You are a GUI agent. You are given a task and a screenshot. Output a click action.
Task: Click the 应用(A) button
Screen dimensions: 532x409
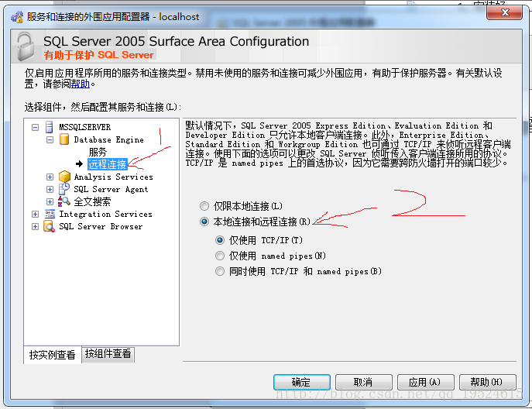[425, 382]
